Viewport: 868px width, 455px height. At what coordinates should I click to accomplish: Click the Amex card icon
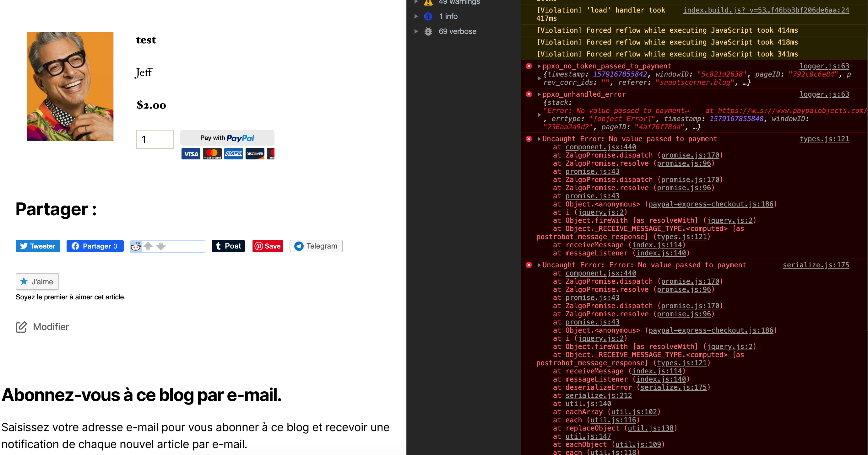[234, 154]
